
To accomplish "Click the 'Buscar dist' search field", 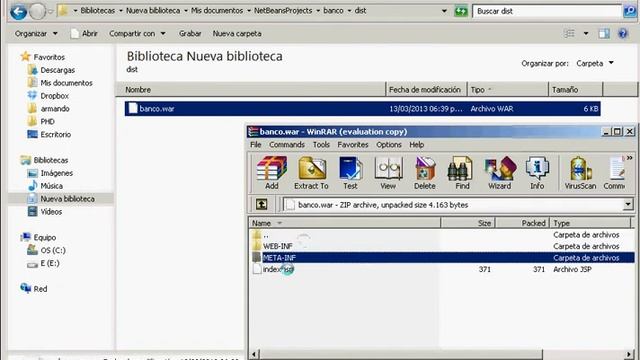I will click(x=547, y=11).
